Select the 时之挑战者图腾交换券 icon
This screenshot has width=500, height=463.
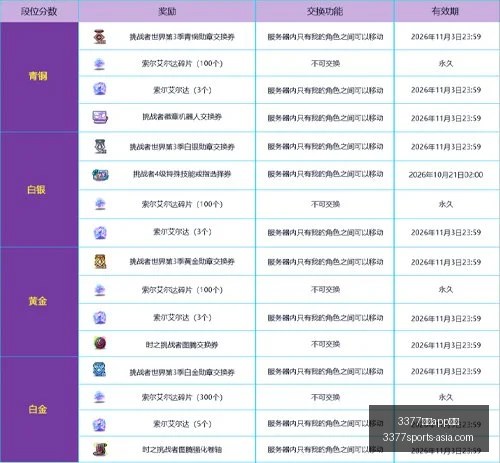[x=100, y=343]
